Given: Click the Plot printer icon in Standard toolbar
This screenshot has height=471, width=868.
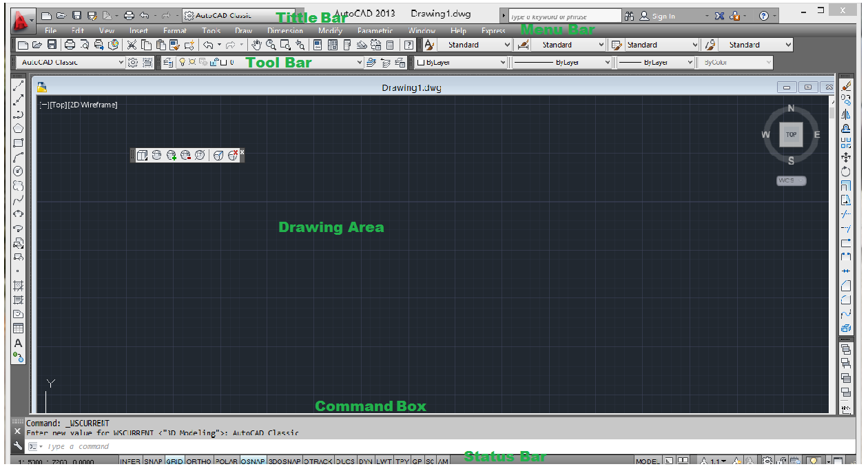Looking at the screenshot, I should coord(70,45).
